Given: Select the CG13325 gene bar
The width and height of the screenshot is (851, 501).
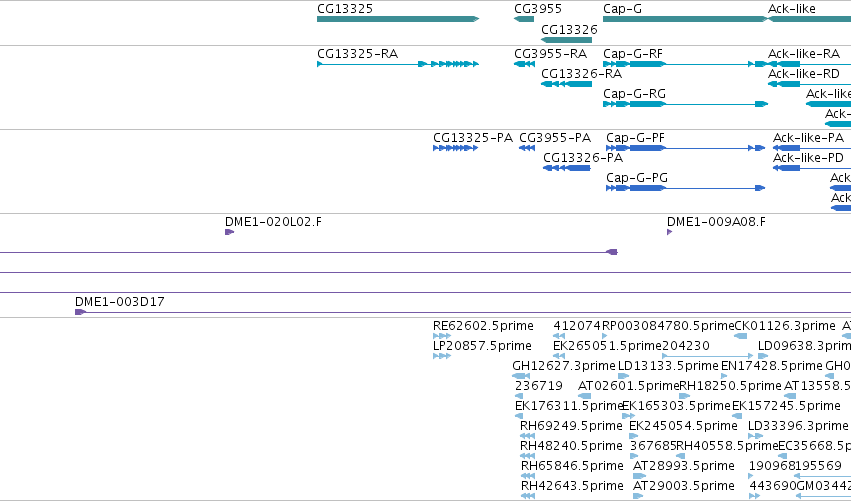Looking at the screenshot, I should click(x=398, y=19).
